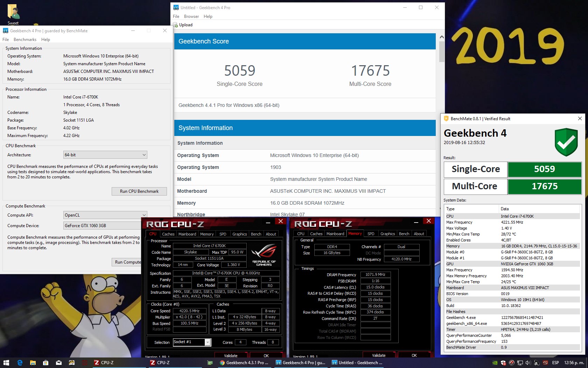Screen dimensions: 588x368
Task: Open File Explorer from the taskbar
Action: [33, 363]
